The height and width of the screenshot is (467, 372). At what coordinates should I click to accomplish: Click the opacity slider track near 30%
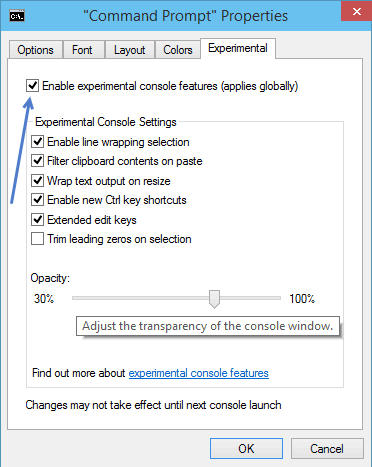click(80, 298)
